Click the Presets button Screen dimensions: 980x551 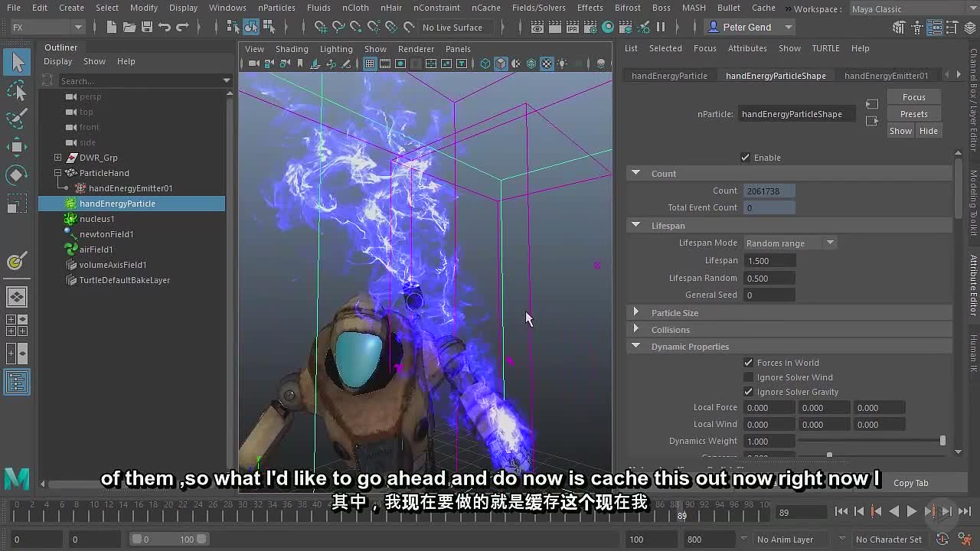pos(913,114)
